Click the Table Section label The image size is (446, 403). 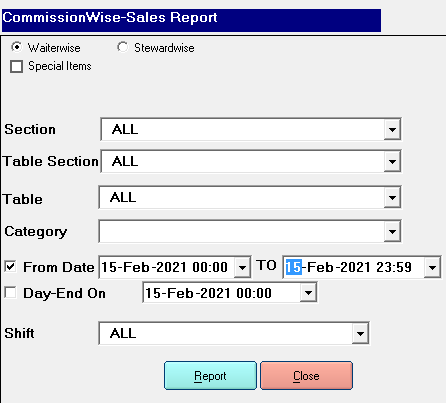tap(51, 161)
